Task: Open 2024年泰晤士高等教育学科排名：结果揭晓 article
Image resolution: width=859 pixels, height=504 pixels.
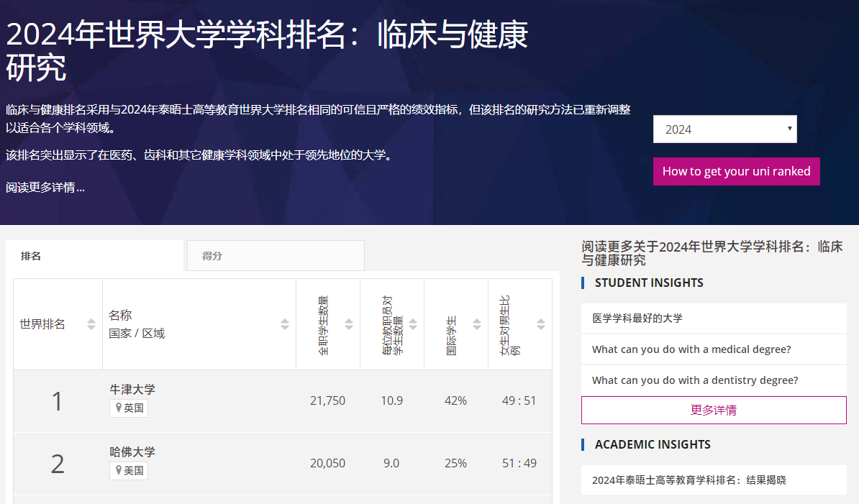Action: pyautogui.click(x=688, y=480)
